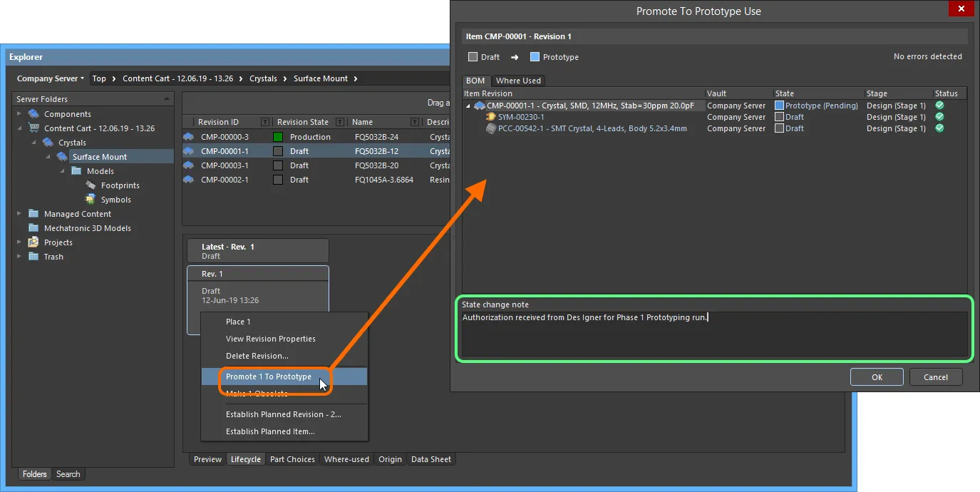Click the Components folder icon in Server Folders
Screen dimensions: 980x492
pos(33,114)
